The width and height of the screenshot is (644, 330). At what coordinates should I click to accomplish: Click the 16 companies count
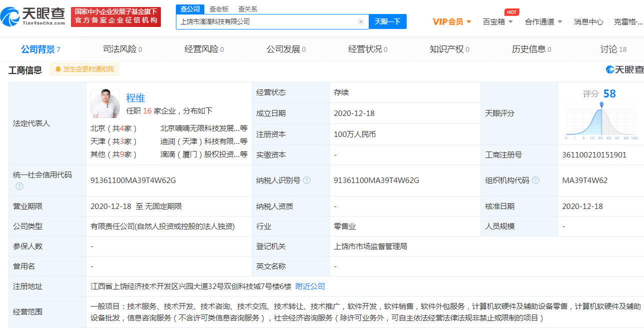pyautogui.click(x=147, y=110)
